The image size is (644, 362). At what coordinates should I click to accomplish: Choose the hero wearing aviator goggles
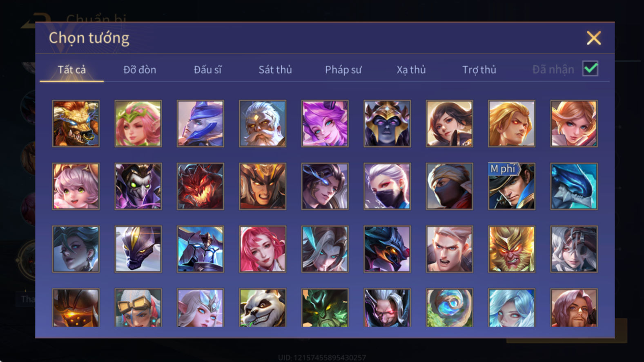138,308
